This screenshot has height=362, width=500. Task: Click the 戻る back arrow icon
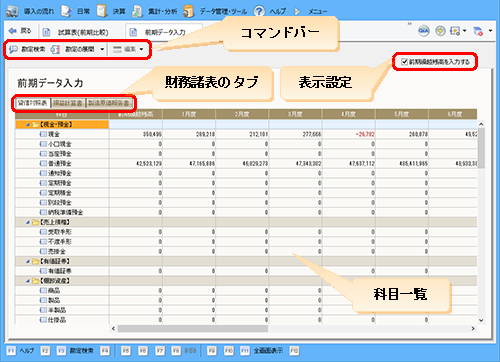tap(13, 31)
